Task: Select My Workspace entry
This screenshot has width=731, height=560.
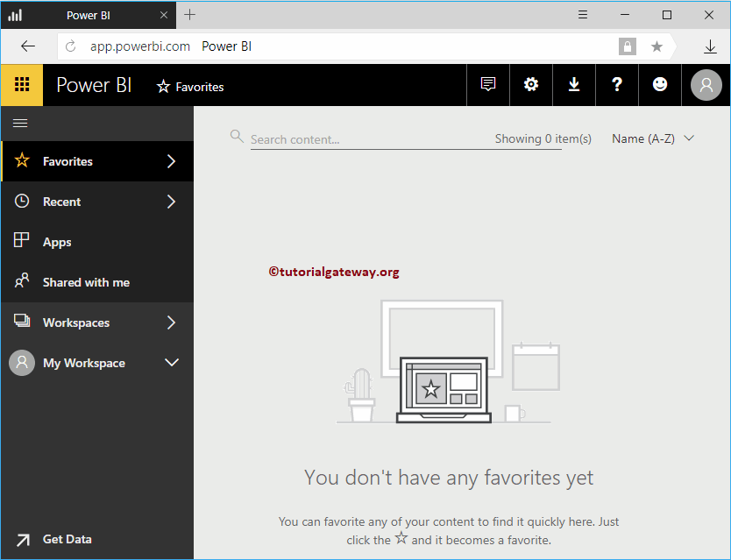Action: [x=97, y=363]
